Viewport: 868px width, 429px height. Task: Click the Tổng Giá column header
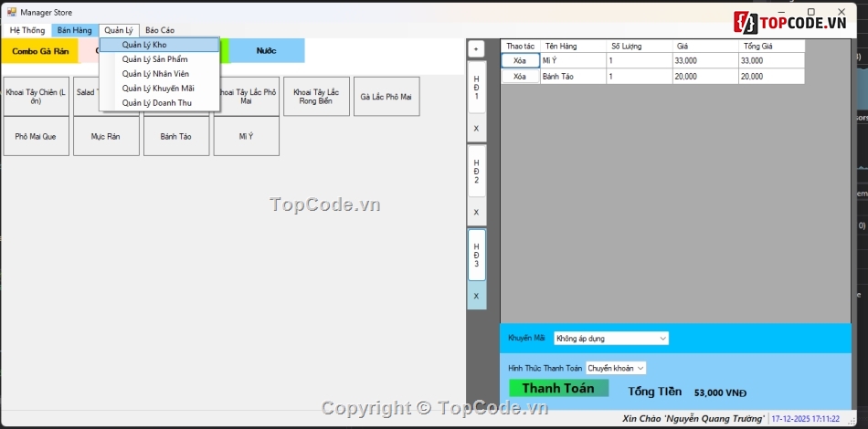pos(771,47)
